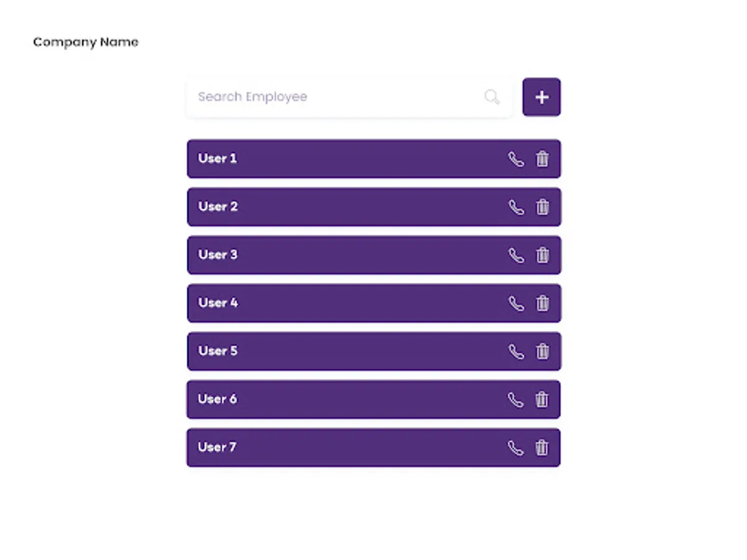Click the search magnifier icon
747x560 pixels.
pos(492,97)
